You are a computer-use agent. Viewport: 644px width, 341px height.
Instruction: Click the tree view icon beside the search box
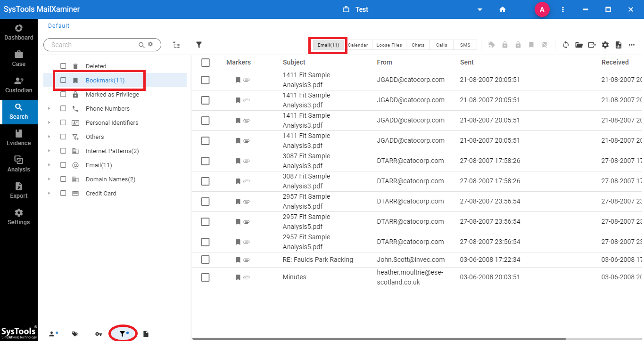[x=176, y=45]
